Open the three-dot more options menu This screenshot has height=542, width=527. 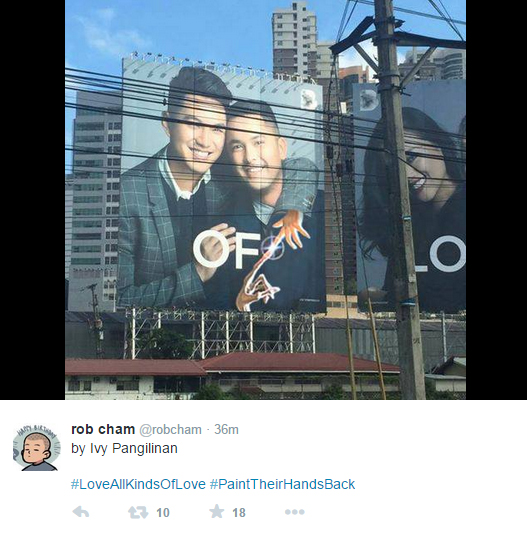pyautogui.click(x=294, y=512)
